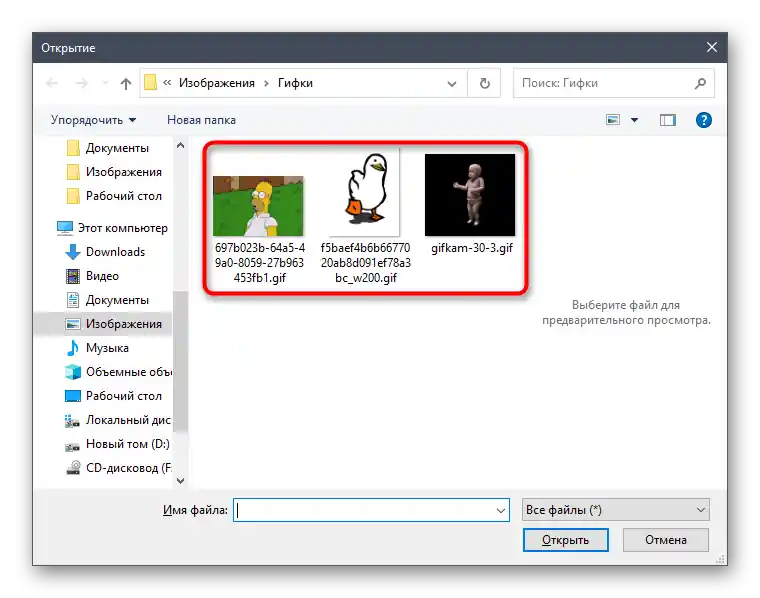Screen dimensions: 760x598
Task: Create a folder with Новая папка
Action: [x=201, y=120]
